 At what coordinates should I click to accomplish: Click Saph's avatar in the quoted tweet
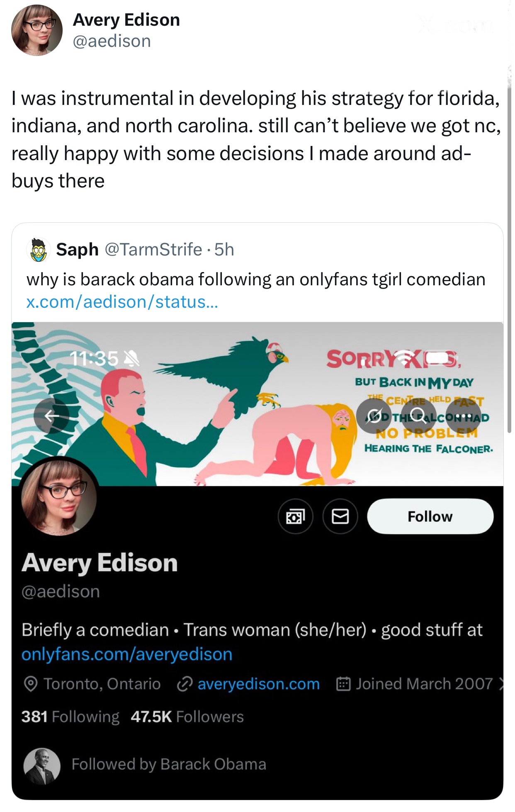(x=38, y=250)
